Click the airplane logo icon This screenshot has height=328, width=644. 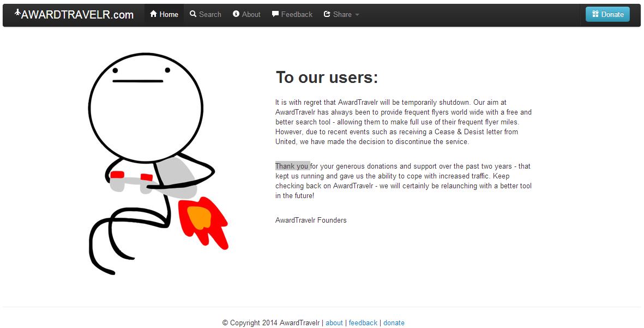pos(17,13)
